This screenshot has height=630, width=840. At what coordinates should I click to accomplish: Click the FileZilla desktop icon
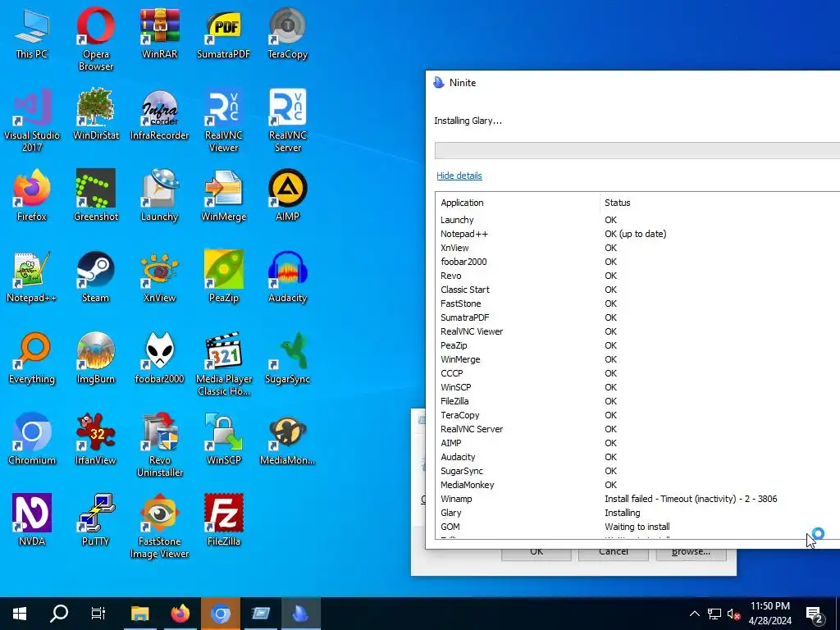pos(223,519)
